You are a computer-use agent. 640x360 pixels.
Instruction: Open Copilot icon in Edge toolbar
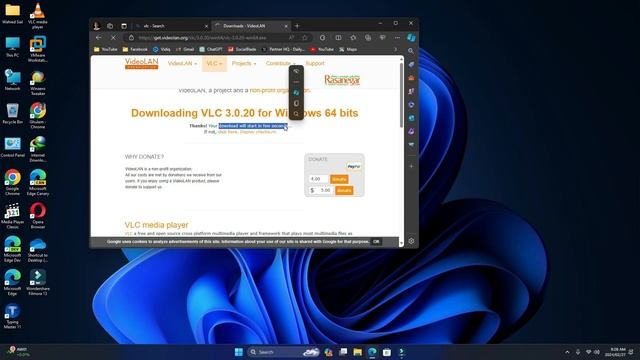pos(411,38)
